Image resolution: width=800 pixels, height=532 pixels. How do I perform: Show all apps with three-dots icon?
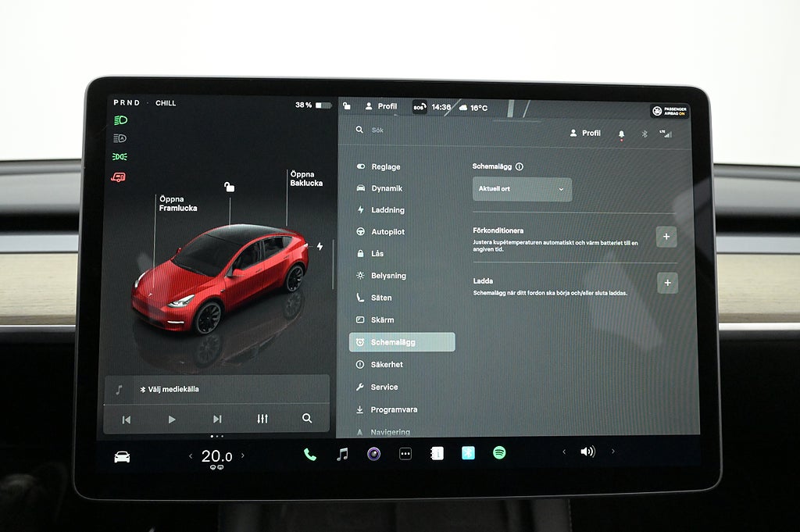(x=405, y=454)
